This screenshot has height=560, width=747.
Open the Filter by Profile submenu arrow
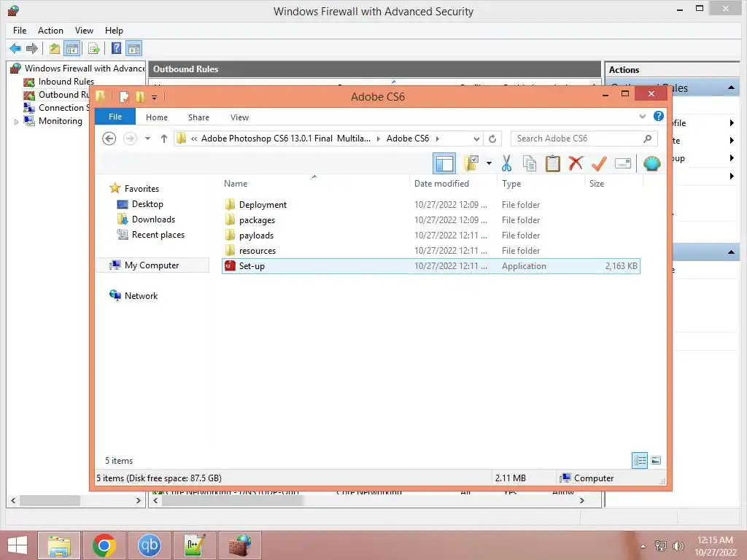coord(732,122)
